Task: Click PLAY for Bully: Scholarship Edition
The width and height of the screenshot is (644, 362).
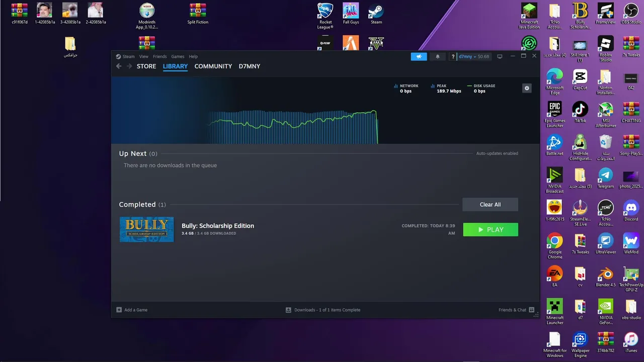Action: (x=491, y=230)
